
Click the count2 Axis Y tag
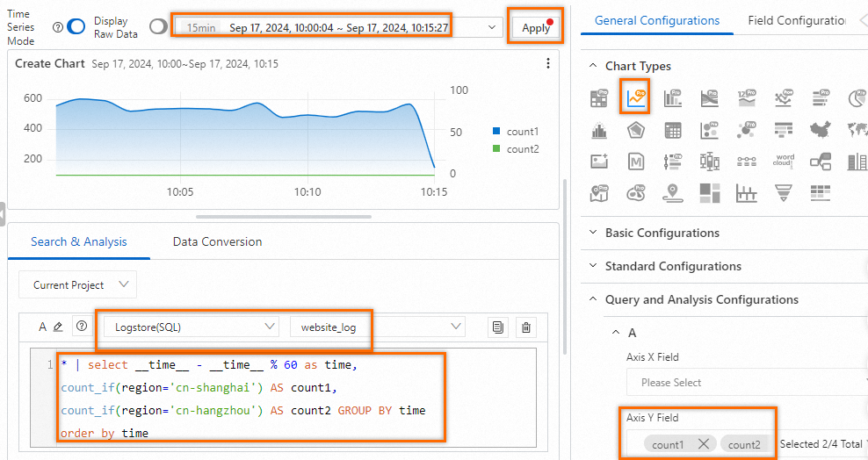(744, 444)
